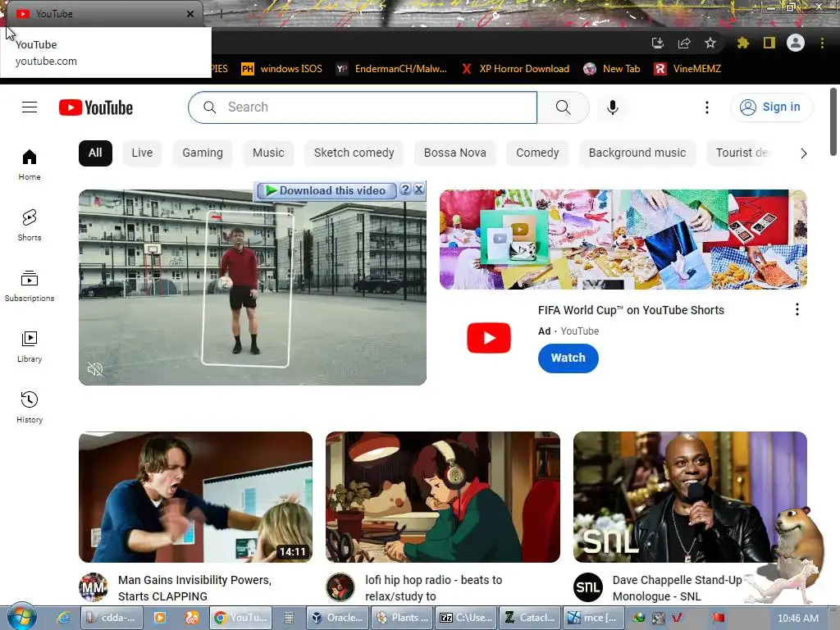Screen dimensions: 840x630
Task: Select the All filter chip
Action: click(x=95, y=153)
